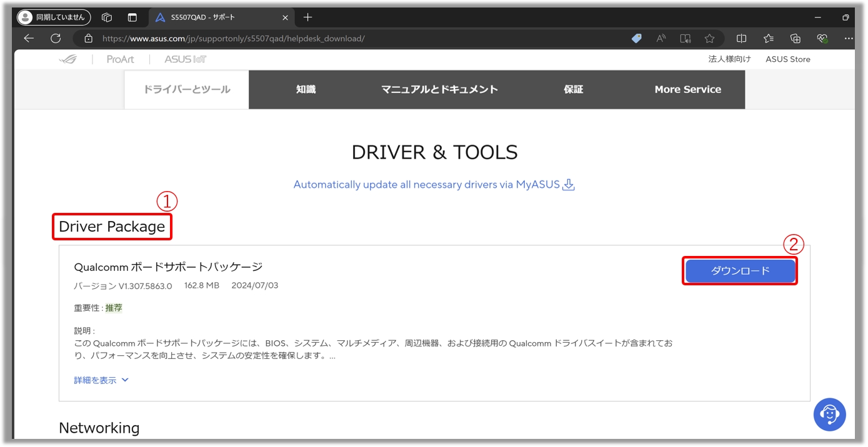The height and width of the screenshot is (447, 868).
Task: Open split screen view
Action: (742, 39)
